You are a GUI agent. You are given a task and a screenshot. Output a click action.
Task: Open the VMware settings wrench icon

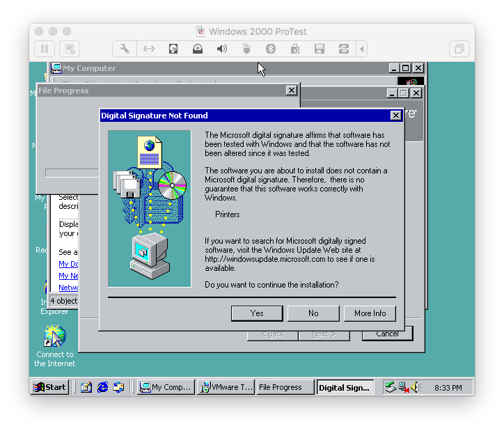[x=125, y=49]
